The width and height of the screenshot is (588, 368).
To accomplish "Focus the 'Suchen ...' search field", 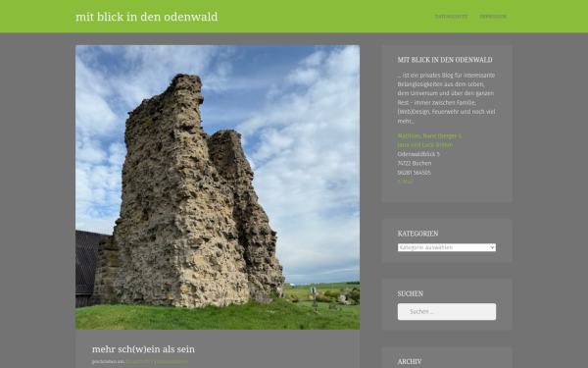I will 447,312.
